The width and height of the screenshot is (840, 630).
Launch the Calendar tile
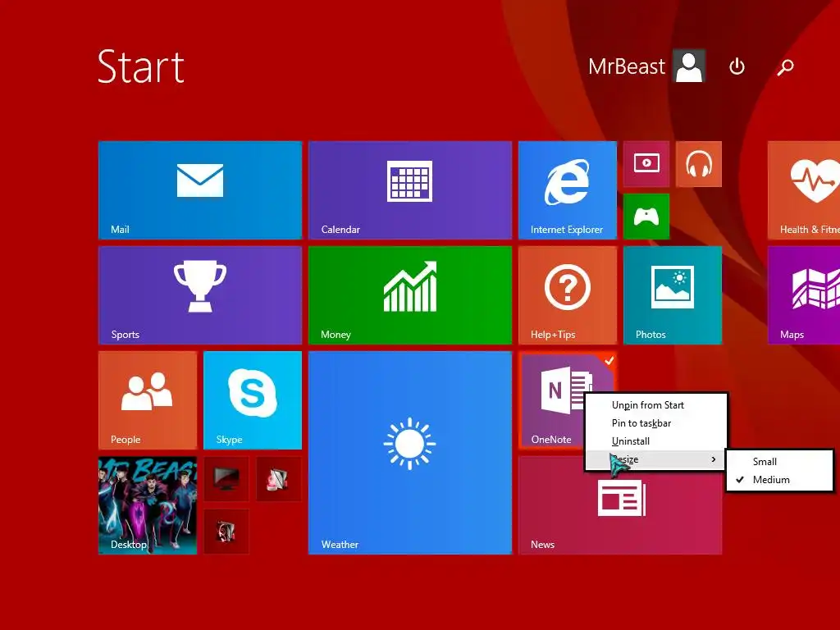click(410, 190)
